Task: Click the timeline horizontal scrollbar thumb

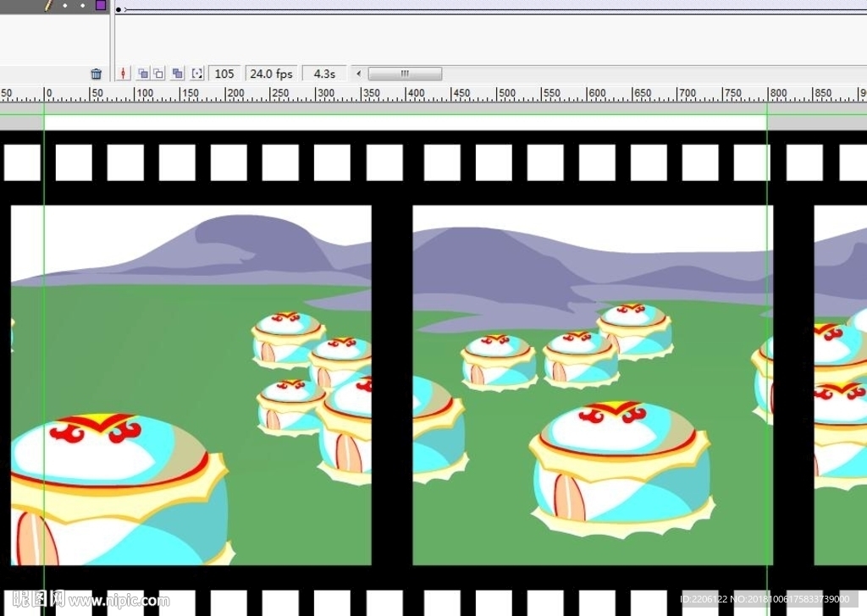Action: 405,74
